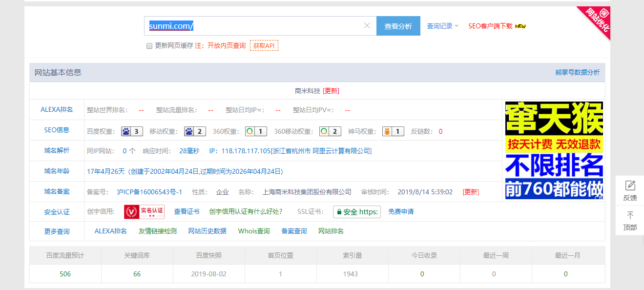Click the 实名认证 red certification badge
The height and width of the screenshot is (290, 644).
coord(144,211)
